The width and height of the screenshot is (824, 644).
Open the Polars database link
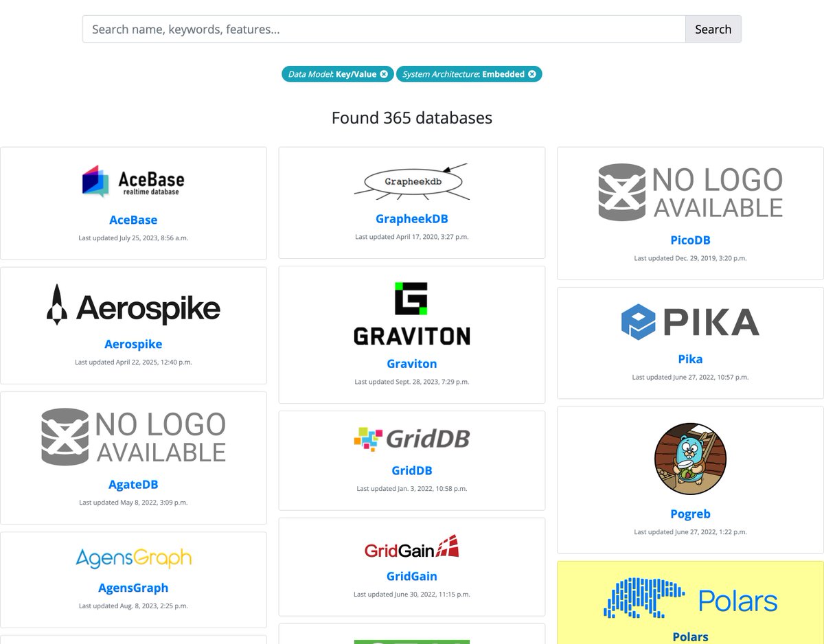pos(690,636)
